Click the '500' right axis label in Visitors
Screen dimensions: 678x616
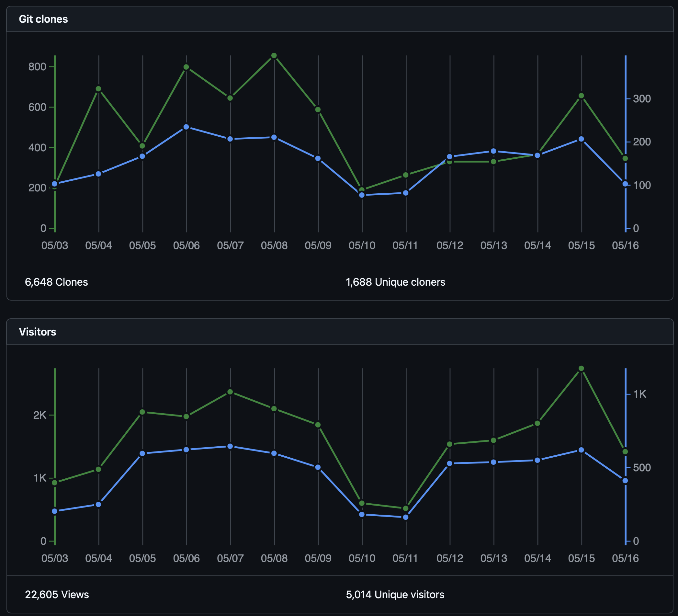642,468
